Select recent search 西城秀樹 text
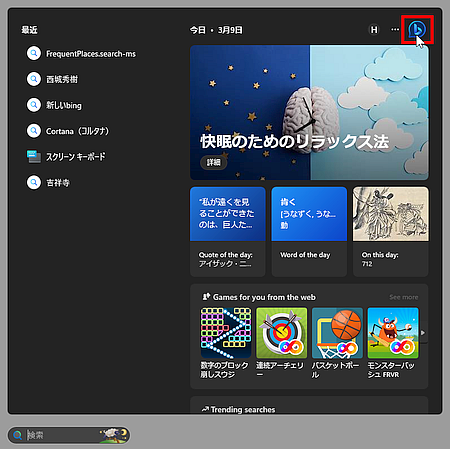 [62, 79]
